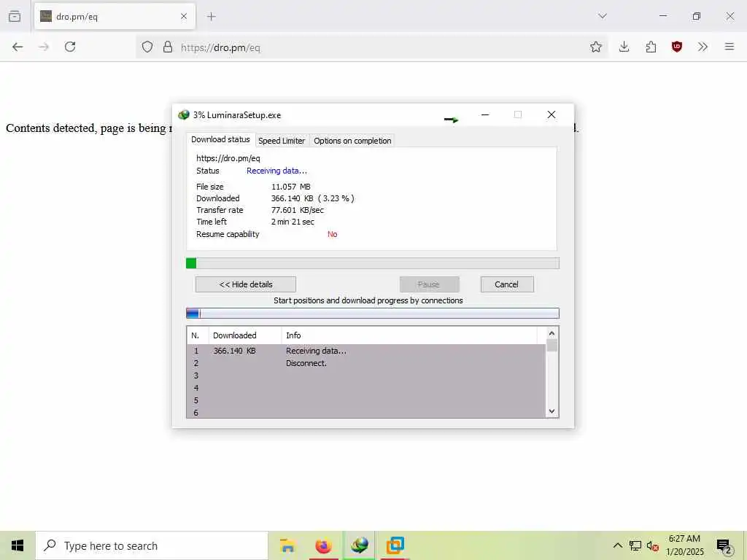Image resolution: width=747 pixels, height=560 pixels.
Task: Select connection row 1 Receiving data
Action: click(x=366, y=351)
